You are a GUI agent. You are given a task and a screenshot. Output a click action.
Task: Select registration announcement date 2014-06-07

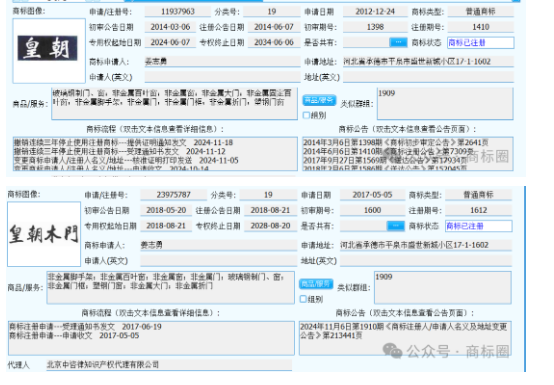tap(274, 27)
